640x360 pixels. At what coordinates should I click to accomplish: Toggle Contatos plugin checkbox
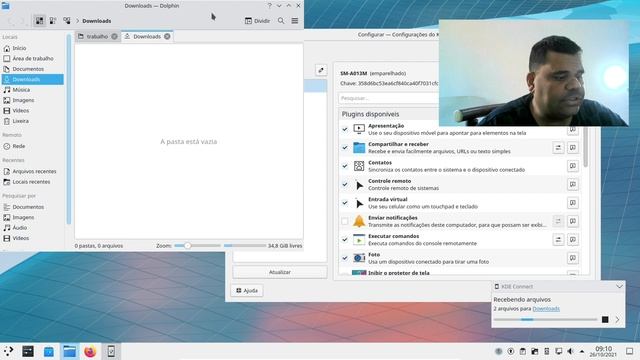coord(345,166)
